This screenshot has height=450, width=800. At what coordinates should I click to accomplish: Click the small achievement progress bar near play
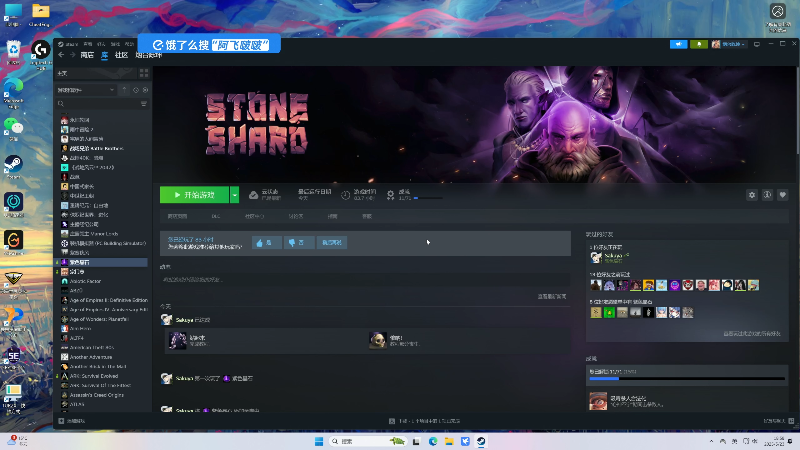(x=428, y=198)
